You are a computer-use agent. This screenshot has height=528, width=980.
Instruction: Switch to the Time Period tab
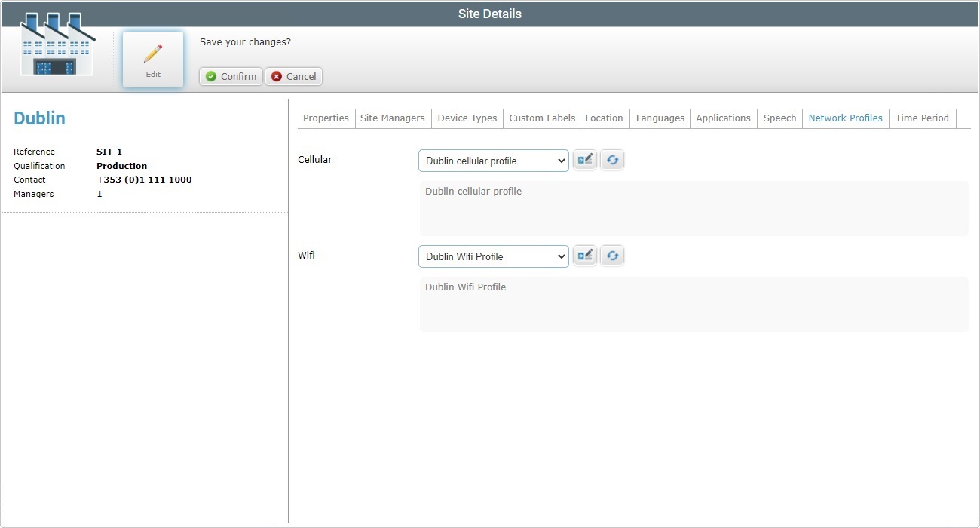click(x=922, y=118)
